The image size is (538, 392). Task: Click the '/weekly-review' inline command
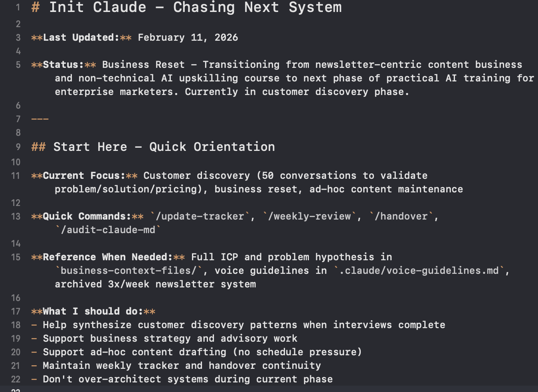(309, 216)
